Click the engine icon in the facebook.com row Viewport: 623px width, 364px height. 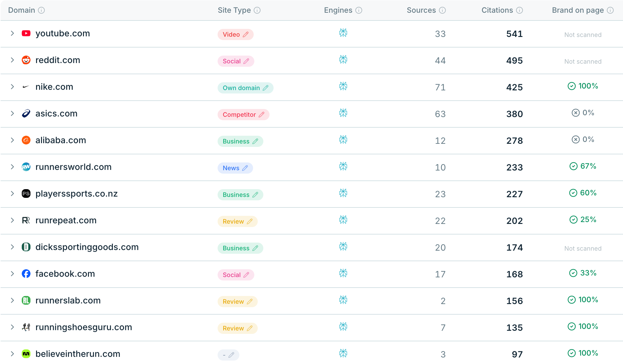coord(343,273)
